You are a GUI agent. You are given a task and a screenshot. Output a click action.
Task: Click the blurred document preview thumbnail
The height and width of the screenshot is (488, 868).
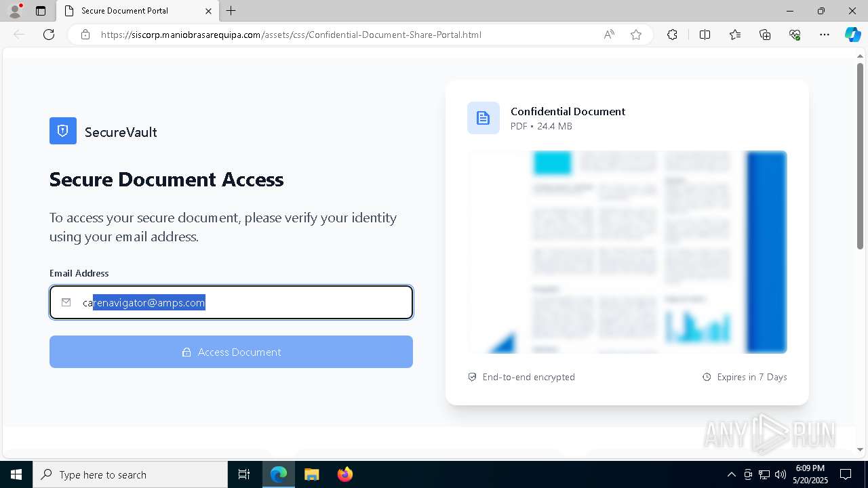click(x=627, y=251)
